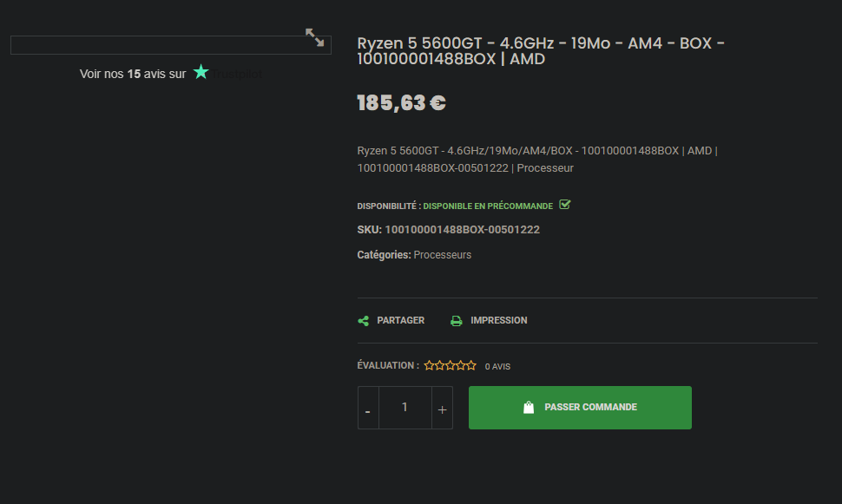Increase quantity with the plus button
This screenshot has height=504, width=842.
point(442,408)
